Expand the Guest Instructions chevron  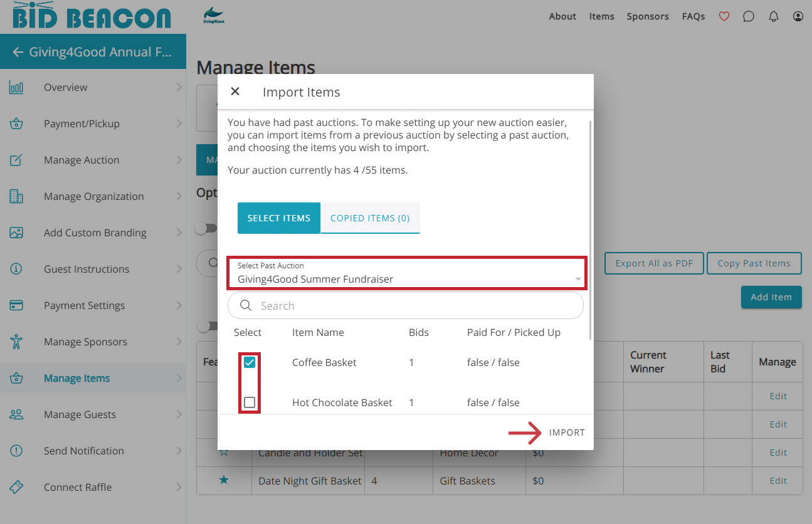coord(179,269)
